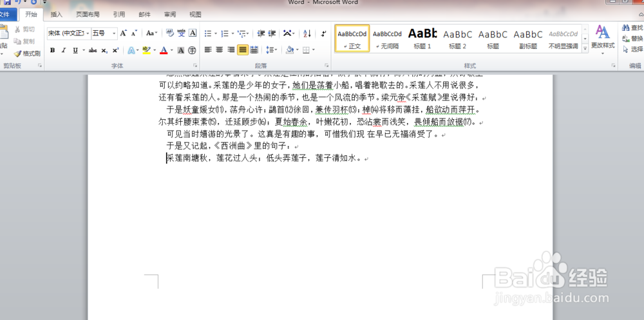The height and width of the screenshot is (320, 644).
Task: Apply Character Border with the boxed A icon
Action: click(193, 33)
